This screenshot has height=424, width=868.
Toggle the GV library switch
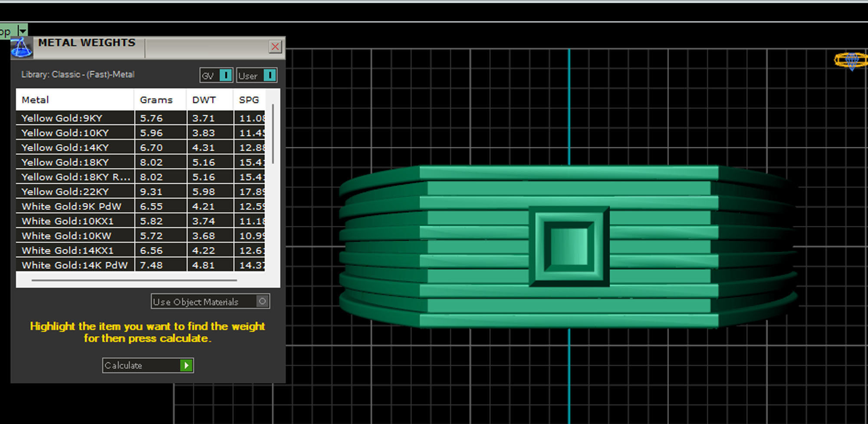pyautogui.click(x=217, y=75)
